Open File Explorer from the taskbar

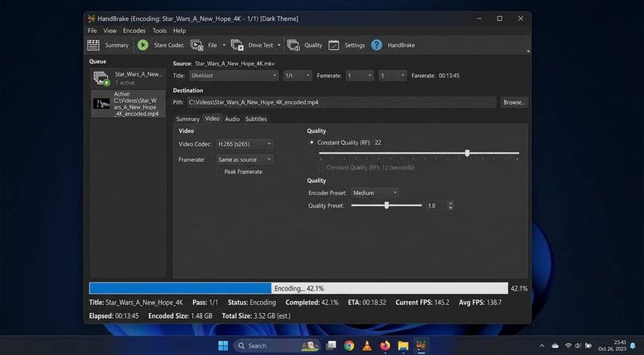point(403,346)
